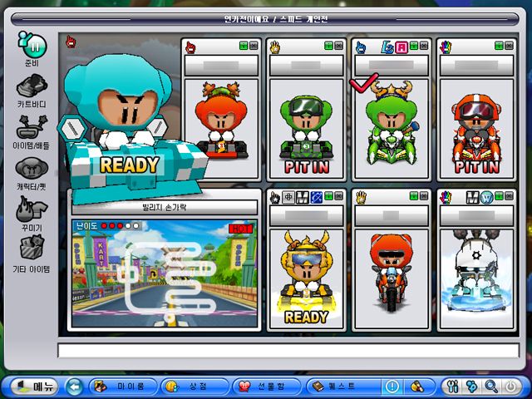Click gray X on orange-helmet racer slot
This screenshot has width=532, height=399.
509,46
